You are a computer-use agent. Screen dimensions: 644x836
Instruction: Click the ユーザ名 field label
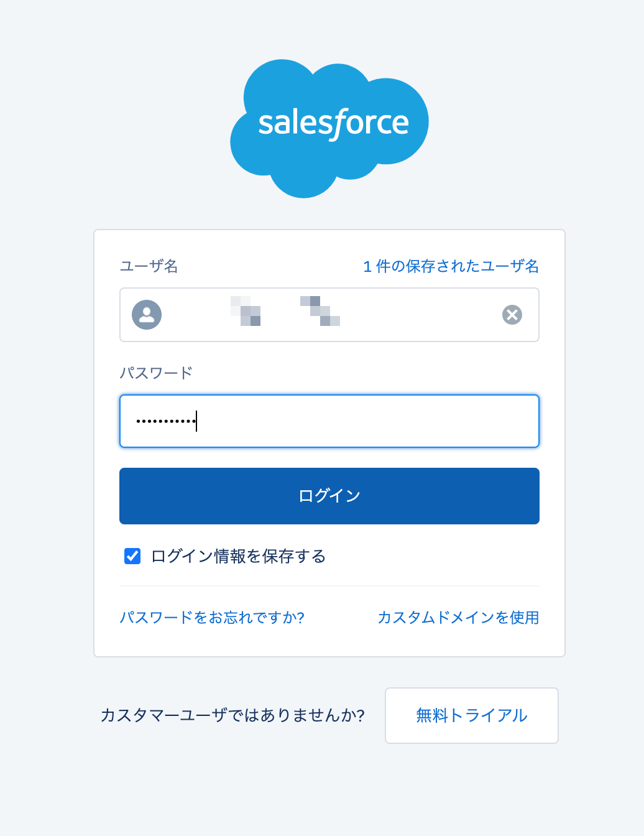pyautogui.click(x=149, y=266)
